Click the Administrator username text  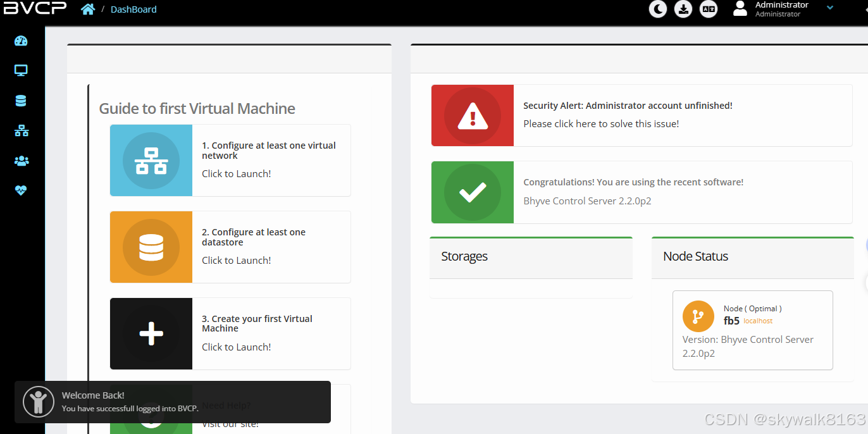pos(782,5)
